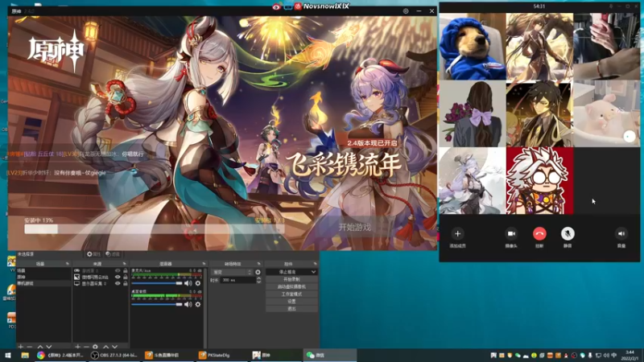Select the red-background cartoon avatar participant
The image size is (644, 362).
point(539,180)
